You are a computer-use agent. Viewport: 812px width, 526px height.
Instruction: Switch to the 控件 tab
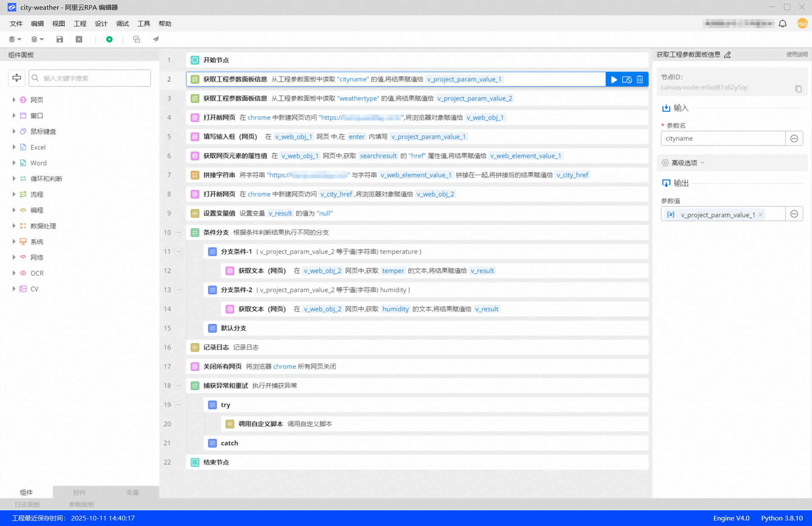(80, 492)
